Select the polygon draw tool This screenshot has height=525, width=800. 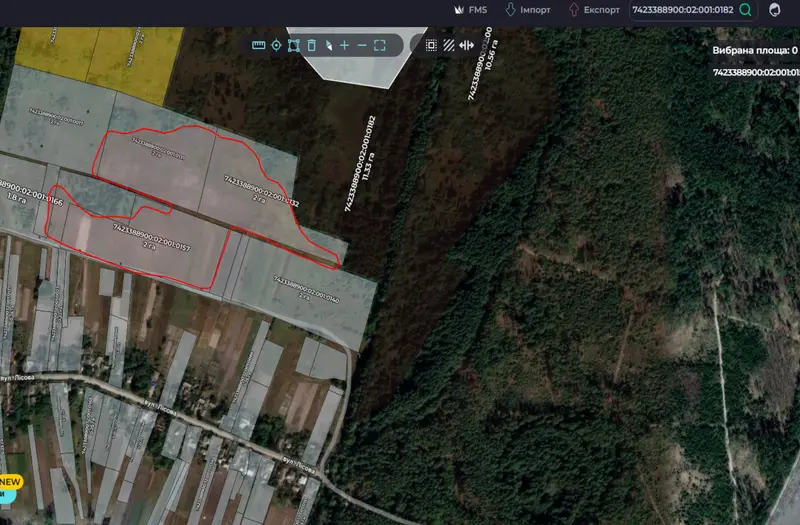click(x=294, y=45)
